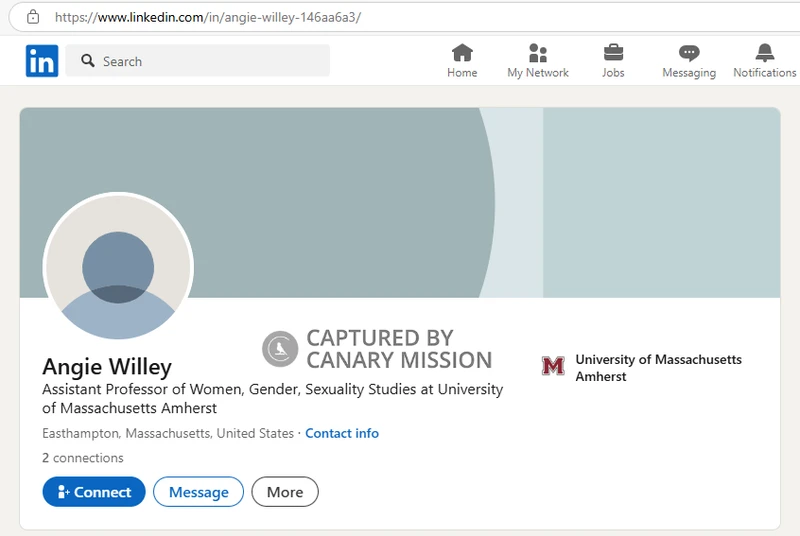This screenshot has width=800, height=536.
Task: Click the browser URL address bar
Action: pos(403,17)
